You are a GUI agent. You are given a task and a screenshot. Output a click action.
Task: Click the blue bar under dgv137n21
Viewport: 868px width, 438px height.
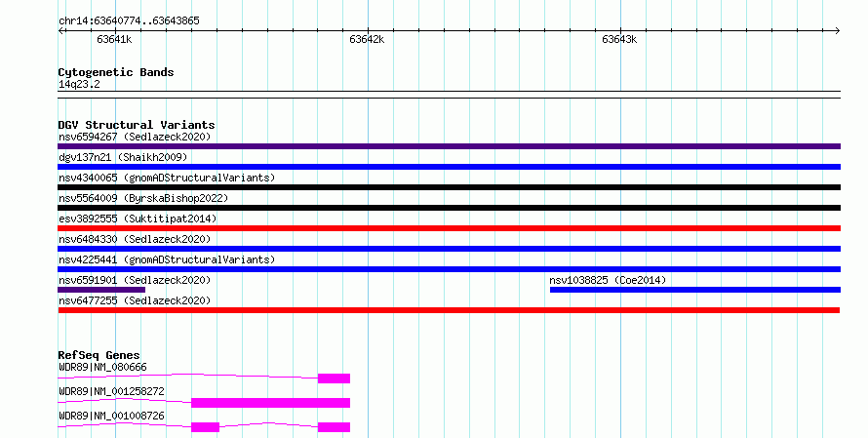coord(449,167)
